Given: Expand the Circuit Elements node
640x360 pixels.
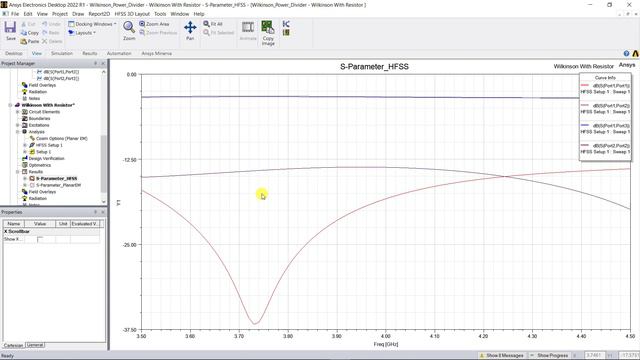Looking at the screenshot, I should 18,112.
